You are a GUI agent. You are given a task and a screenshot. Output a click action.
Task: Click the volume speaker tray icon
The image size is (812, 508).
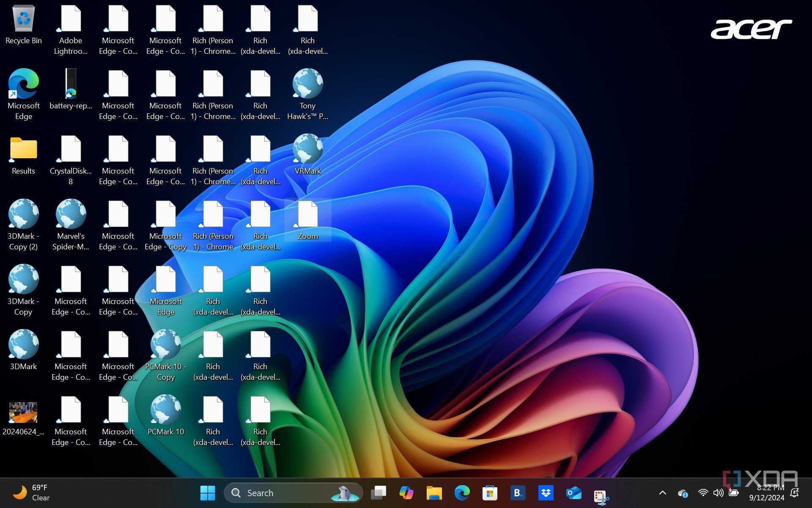tap(718, 493)
